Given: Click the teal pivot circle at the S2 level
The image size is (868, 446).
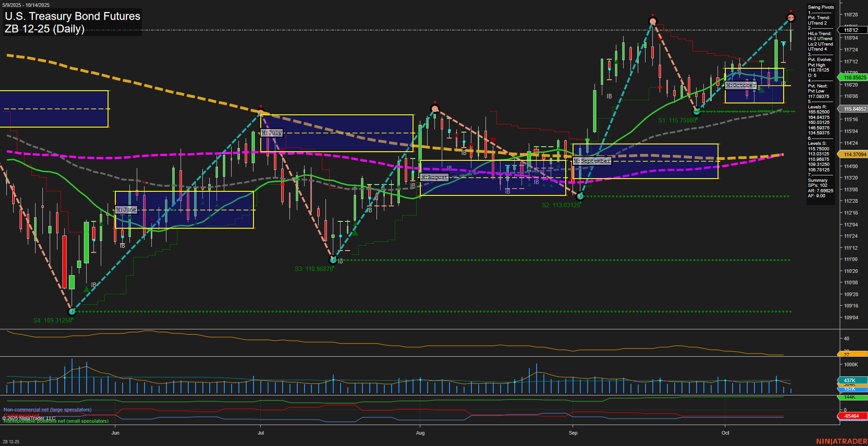Looking at the screenshot, I should pos(580,196).
